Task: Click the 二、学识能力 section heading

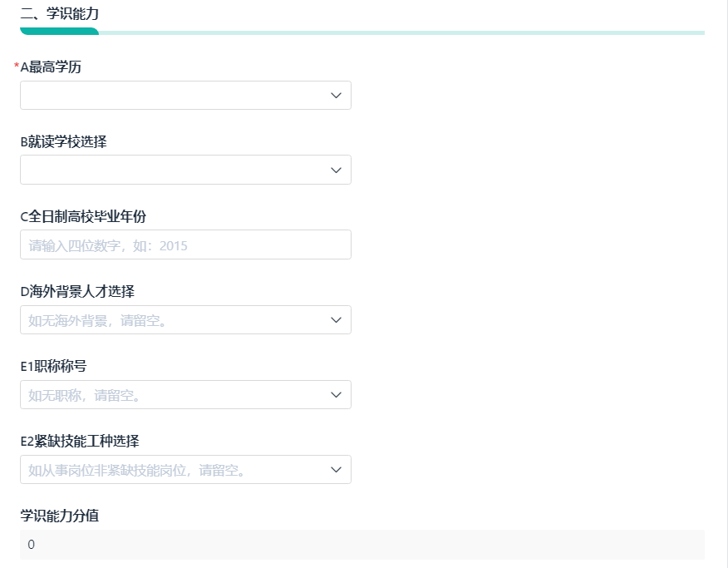Action: click(x=61, y=13)
